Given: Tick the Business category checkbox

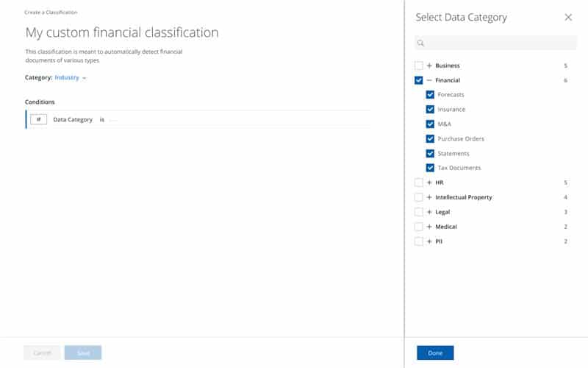Looking at the screenshot, I should 418,66.
